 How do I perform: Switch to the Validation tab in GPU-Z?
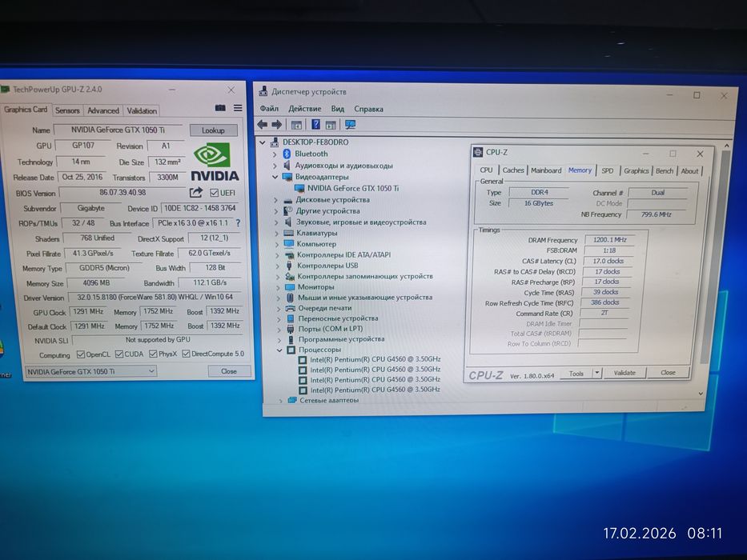click(x=142, y=110)
